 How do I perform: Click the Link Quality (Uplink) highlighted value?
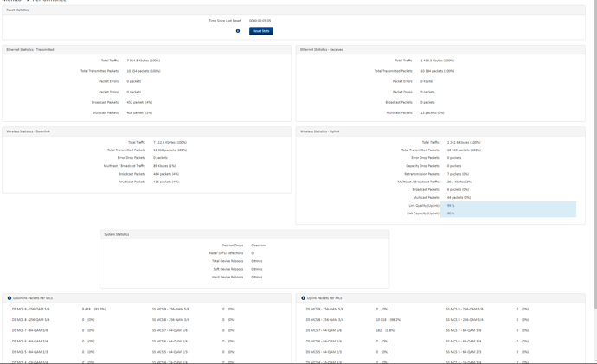point(508,206)
